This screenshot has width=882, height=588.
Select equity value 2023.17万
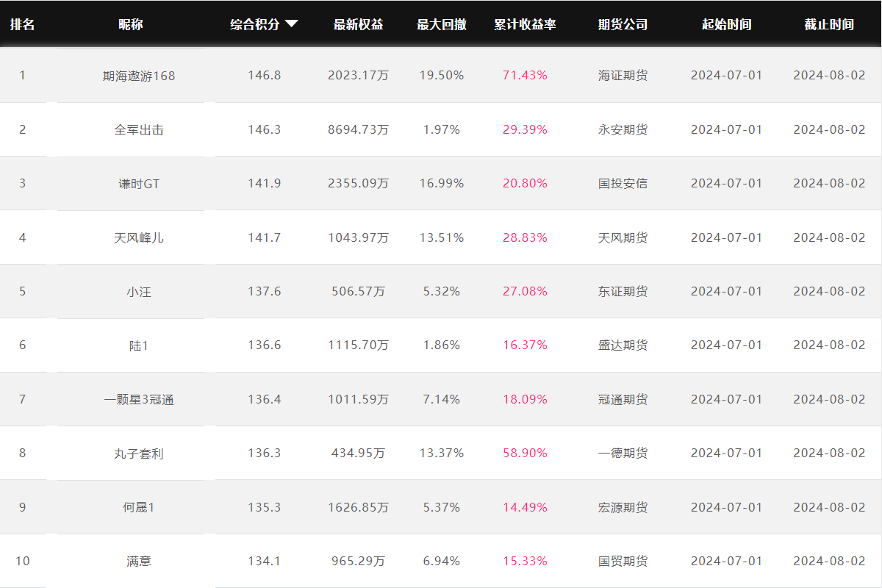point(358,75)
